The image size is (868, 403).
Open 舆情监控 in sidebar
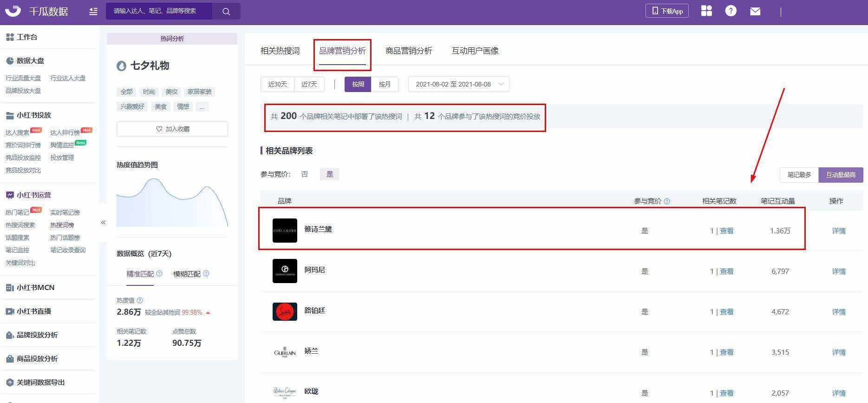(x=62, y=145)
